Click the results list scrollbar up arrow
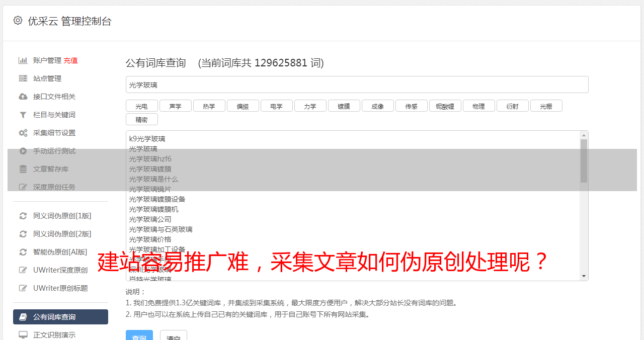The height and width of the screenshot is (340, 644). (x=584, y=135)
